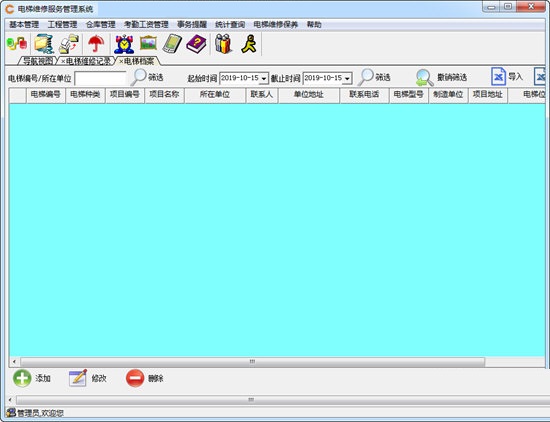Switch to the 导航视图 tab
550x422 pixels.
click(x=38, y=61)
